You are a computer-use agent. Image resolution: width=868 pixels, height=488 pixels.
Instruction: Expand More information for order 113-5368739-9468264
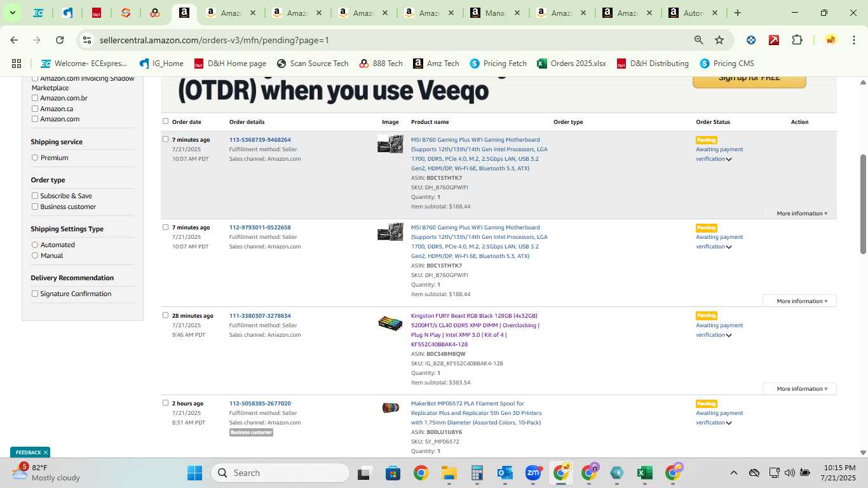802,213
